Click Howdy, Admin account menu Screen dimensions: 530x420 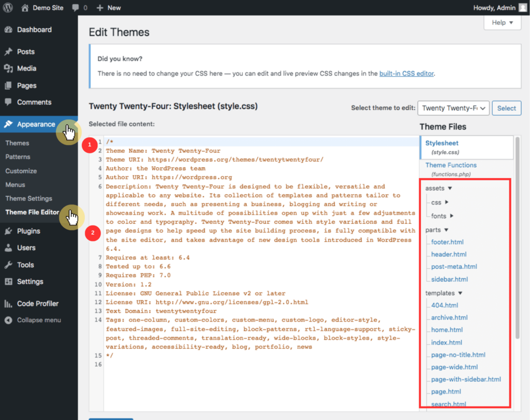point(500,8)
